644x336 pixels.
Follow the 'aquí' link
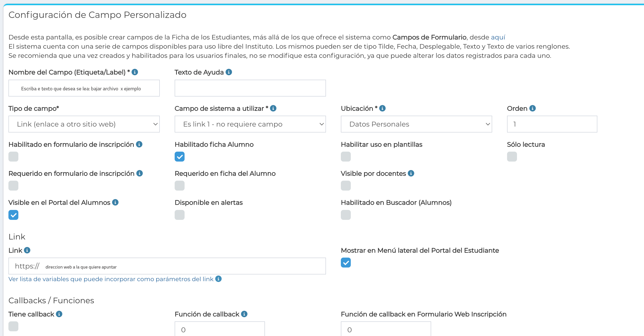click(x=498, y=37)
